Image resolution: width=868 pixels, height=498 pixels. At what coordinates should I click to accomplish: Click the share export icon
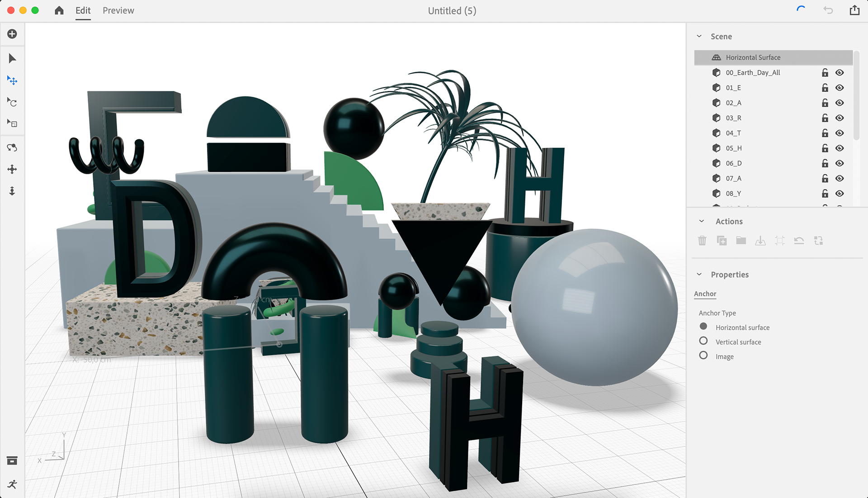click(854, 10)
